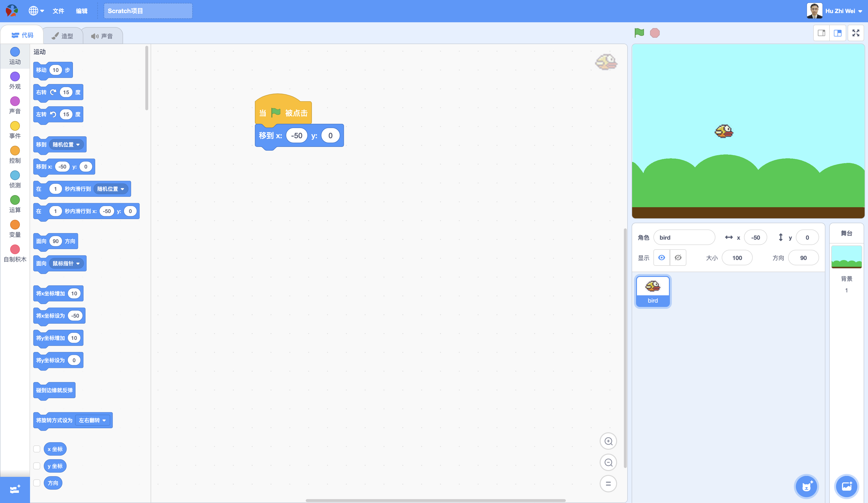
Task: Edit the 大小 size field
Action: pos(737,258)
